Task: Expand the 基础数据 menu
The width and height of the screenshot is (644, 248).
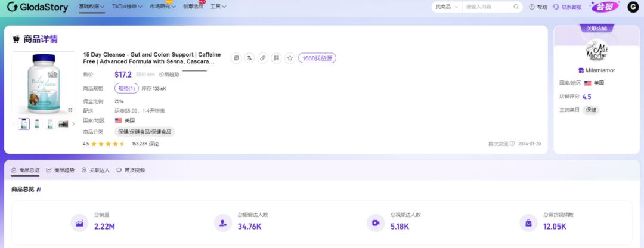Action: [91, 7]
